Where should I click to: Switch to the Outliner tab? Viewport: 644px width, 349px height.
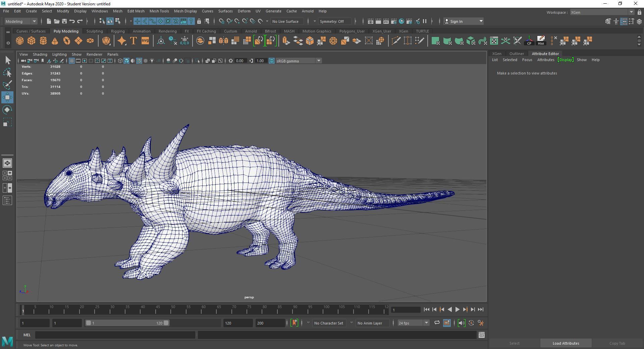point(517,54)
